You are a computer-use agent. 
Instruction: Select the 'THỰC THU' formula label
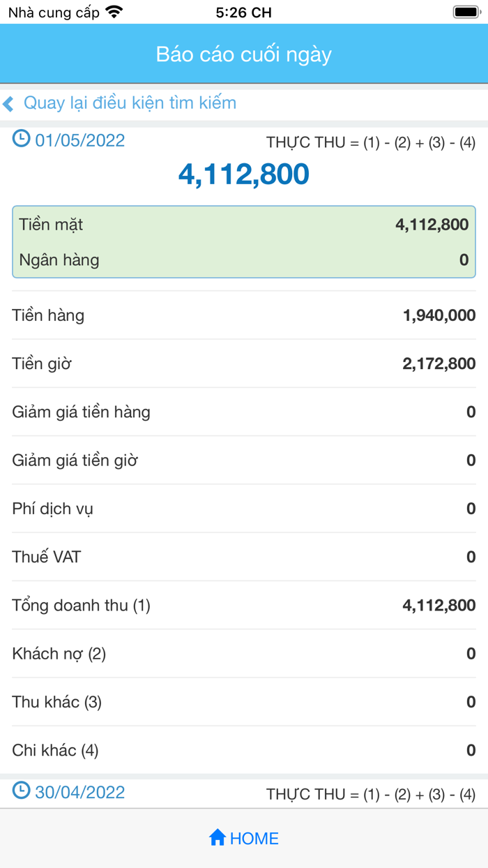click(369, 142)
